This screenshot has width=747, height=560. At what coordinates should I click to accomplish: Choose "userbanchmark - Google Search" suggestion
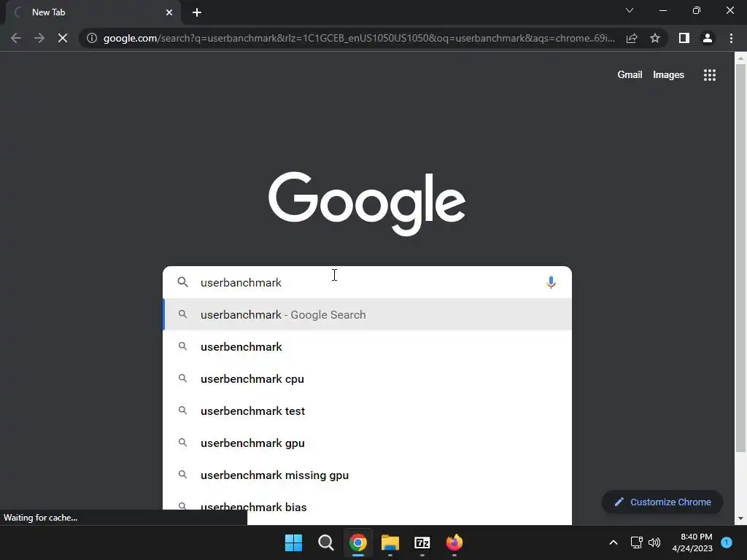[368, 314]
